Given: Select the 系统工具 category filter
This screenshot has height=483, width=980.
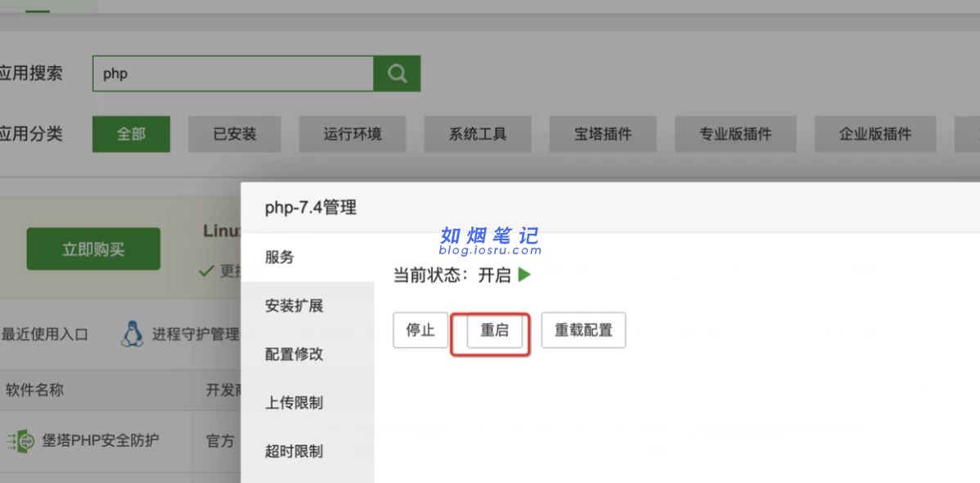Looking at the screenshot, I should coord(478,134).
